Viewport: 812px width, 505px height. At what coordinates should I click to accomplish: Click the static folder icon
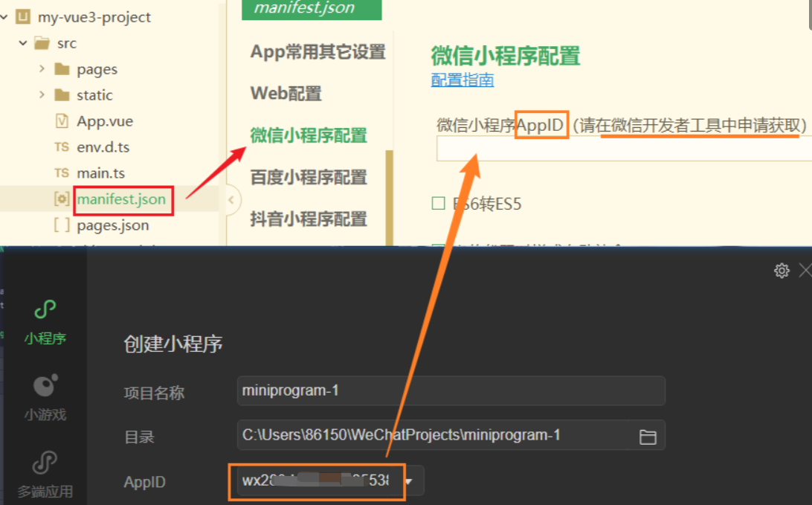pos(62,94)
